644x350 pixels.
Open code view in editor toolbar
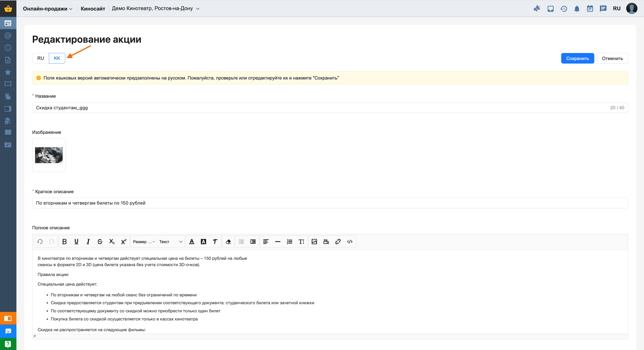(x=350, y=242)
